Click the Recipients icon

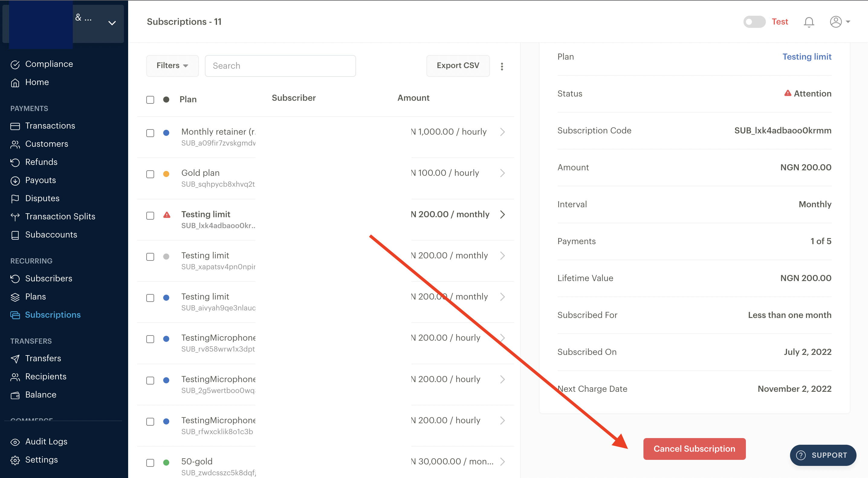point(15,377)
